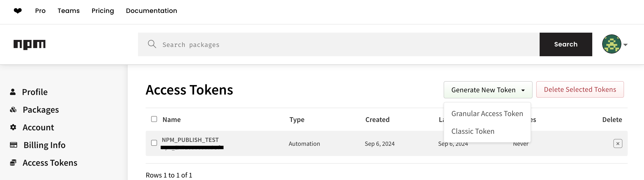Go to Access Tokens in sidebar
644x180 pixels.
pos(50,163)
